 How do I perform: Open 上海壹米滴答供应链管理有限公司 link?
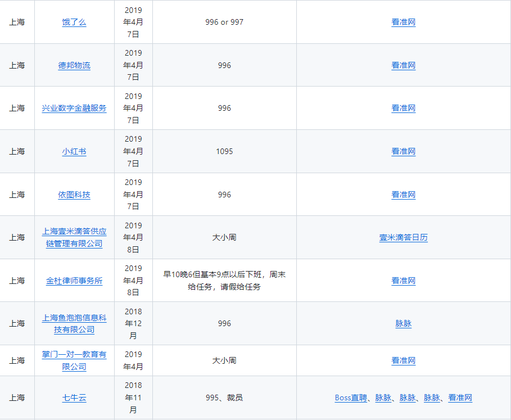74,237
